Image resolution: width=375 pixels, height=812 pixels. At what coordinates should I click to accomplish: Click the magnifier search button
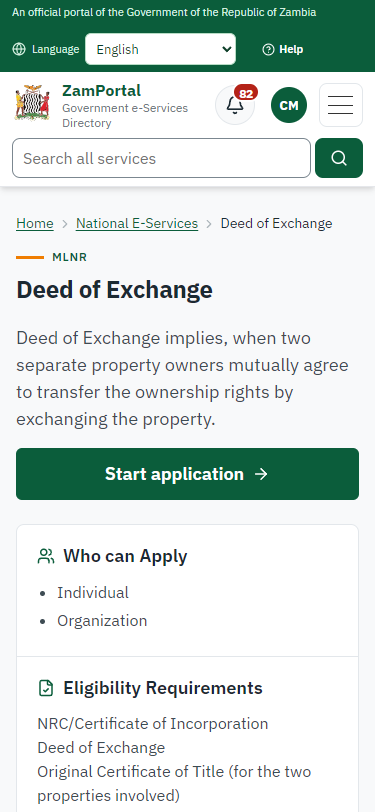339,158
